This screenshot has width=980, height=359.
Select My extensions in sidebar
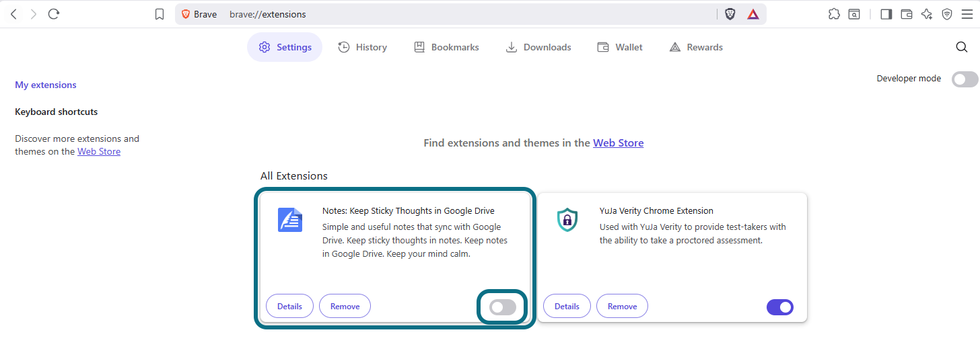(46, 85)
